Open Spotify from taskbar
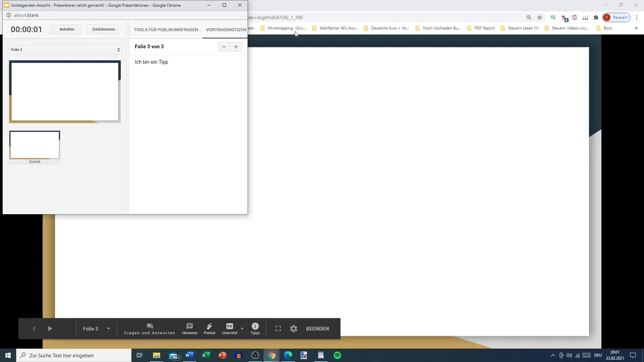 click(337, 355)
